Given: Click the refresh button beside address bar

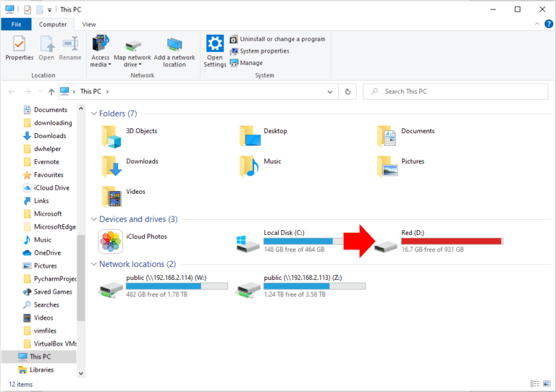Looking at the screenshot, I should pos(348,92).
